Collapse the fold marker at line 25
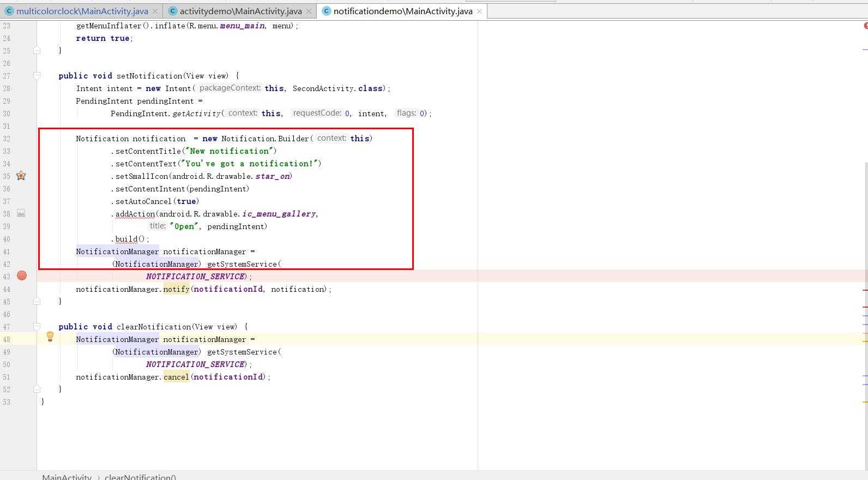The width and height of the screenshot is (868, 480). (x=37, y=50)
